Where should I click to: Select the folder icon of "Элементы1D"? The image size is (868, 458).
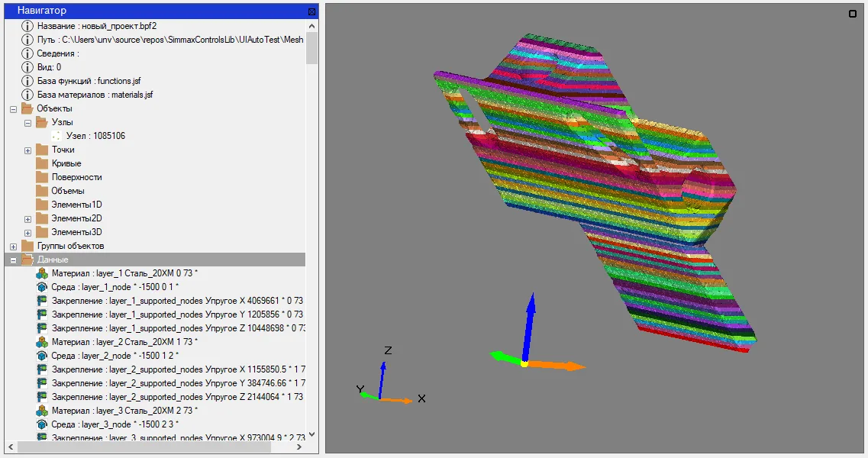click(x=42, y=205)
